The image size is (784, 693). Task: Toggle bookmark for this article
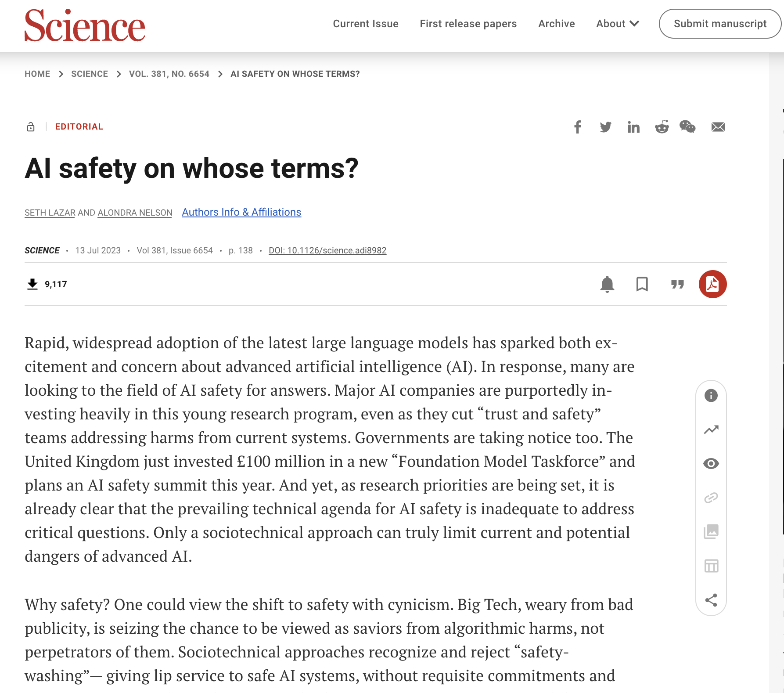point(642,284)
